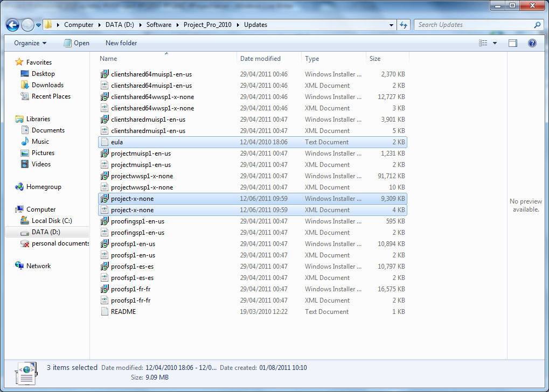Click the help question mark icon
The height and width of the screenshot is (392, 549).
pos(532,43)
